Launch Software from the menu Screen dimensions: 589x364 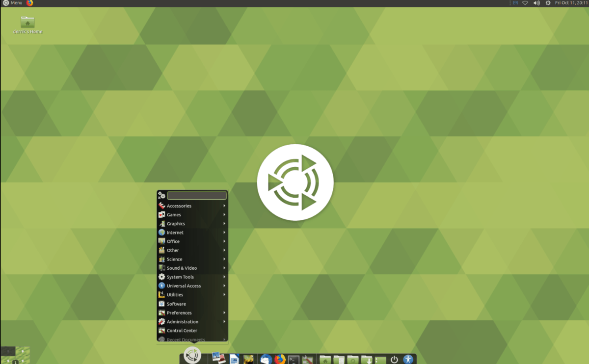pos(192,304)
